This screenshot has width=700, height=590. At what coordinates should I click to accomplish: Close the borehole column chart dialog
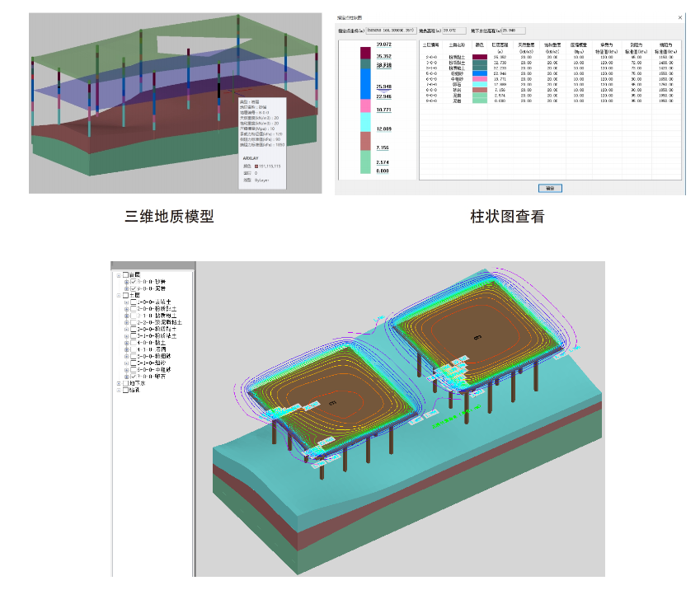click(x=680, y=16)
